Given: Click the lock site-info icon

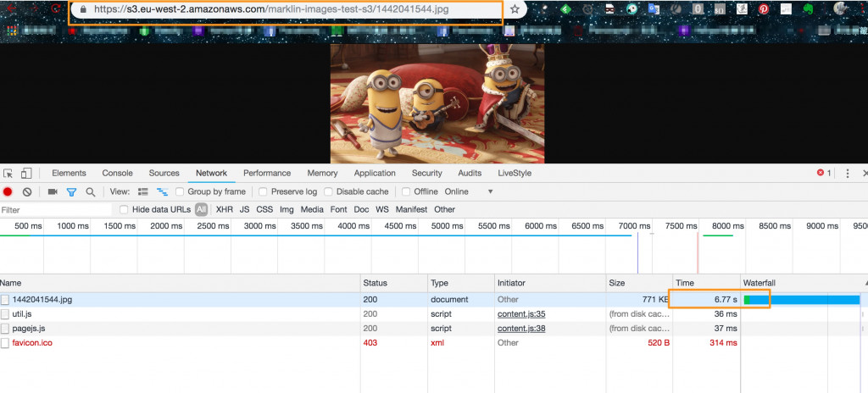Looking at the screenshot, I should point(83,9).
